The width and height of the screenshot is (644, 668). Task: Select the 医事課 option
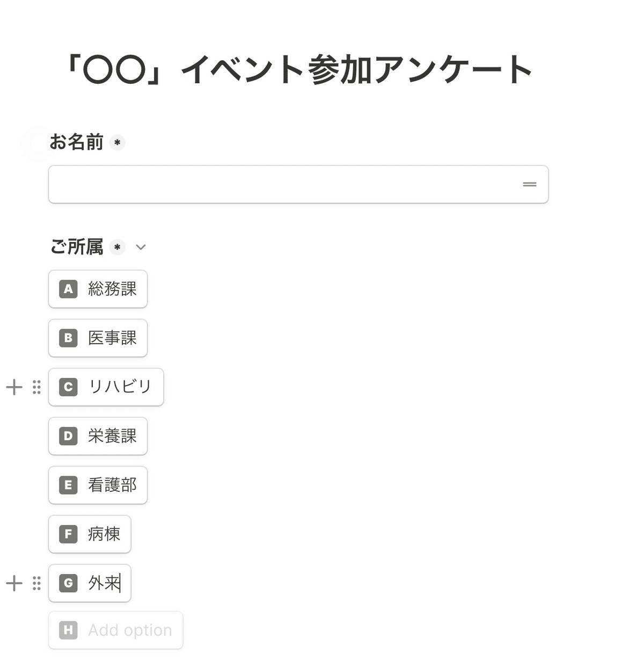click(x=98, y=338)
